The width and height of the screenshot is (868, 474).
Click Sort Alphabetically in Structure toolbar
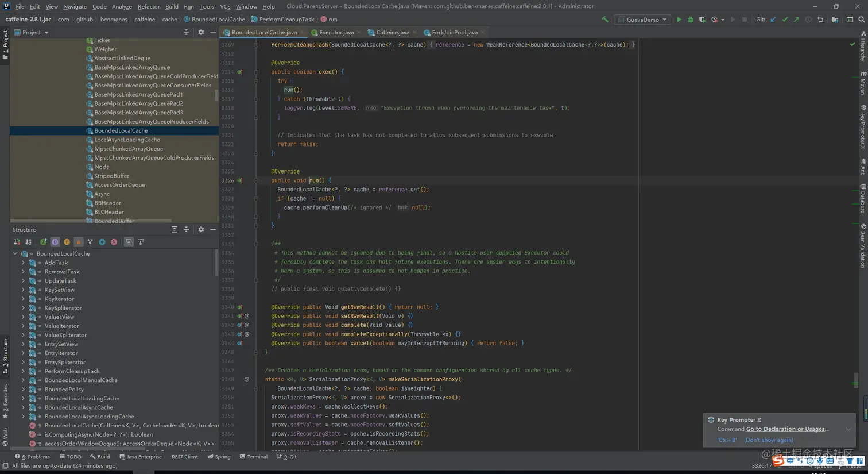pyautogui.click(x=28, y=242)
